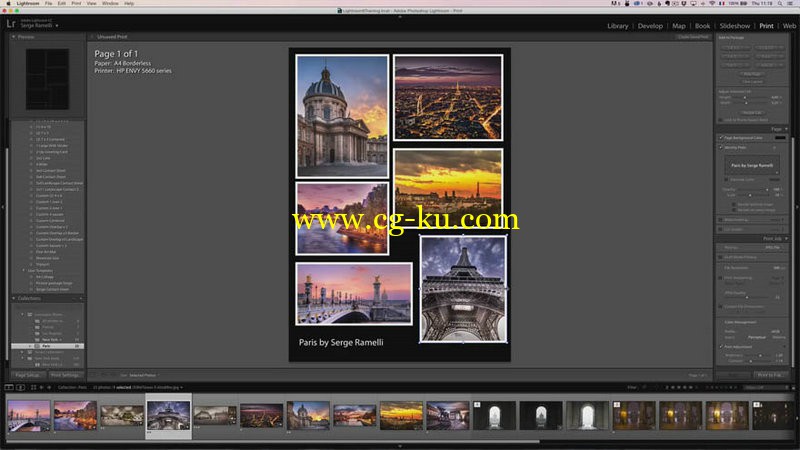Adjust the Brightness slider in Print Adjustment

coord(761,355)
